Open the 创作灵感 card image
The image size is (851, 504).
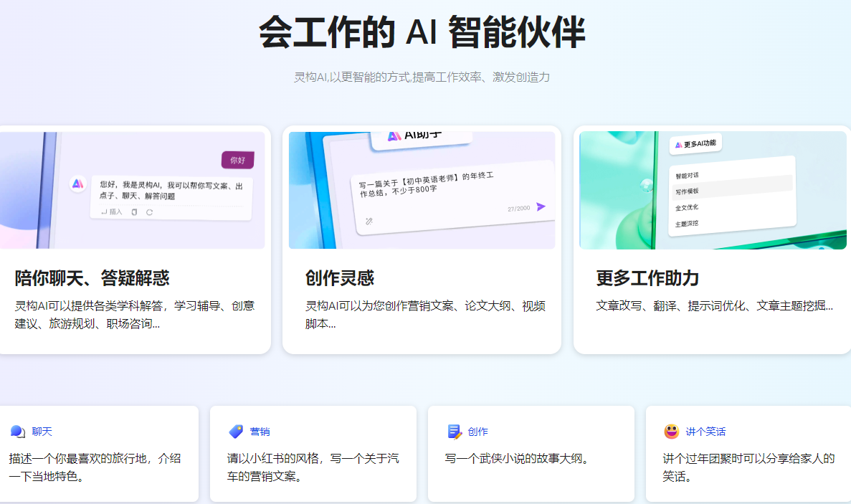422,190
